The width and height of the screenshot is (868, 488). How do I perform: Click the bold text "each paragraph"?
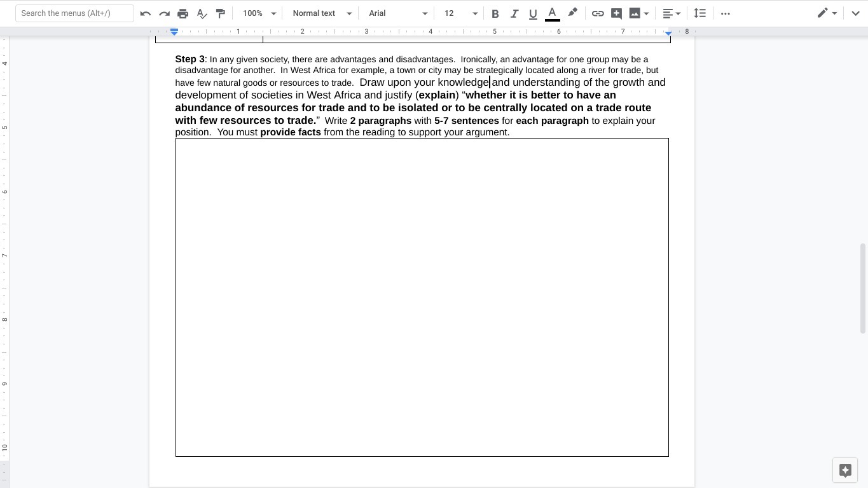pos(553,121)
